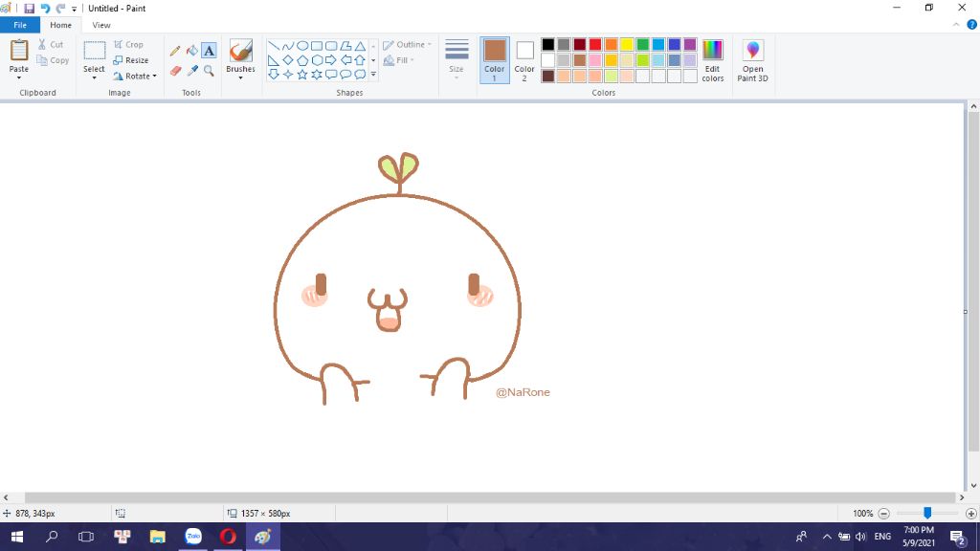Choose the Triangle shape

(360, 46)
